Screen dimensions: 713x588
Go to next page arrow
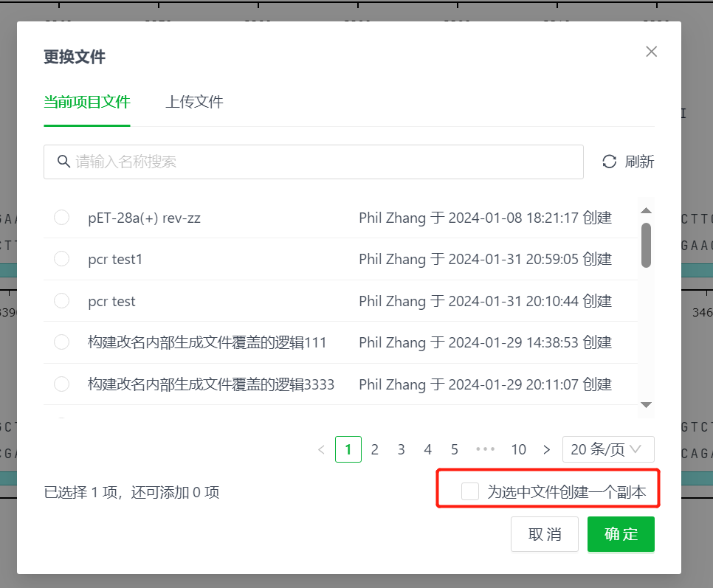tap(546, 449)
